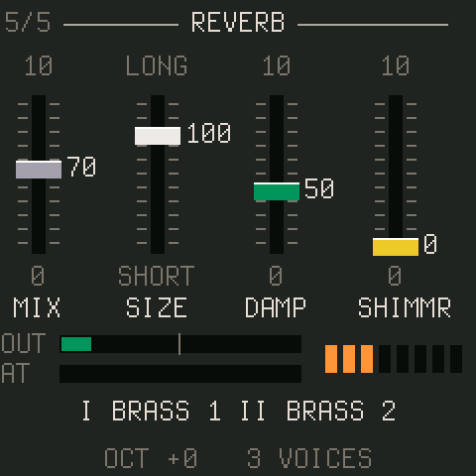Click the OCT +0 octave setting
This screenshot has height=476, width=476.
point(151,458)
